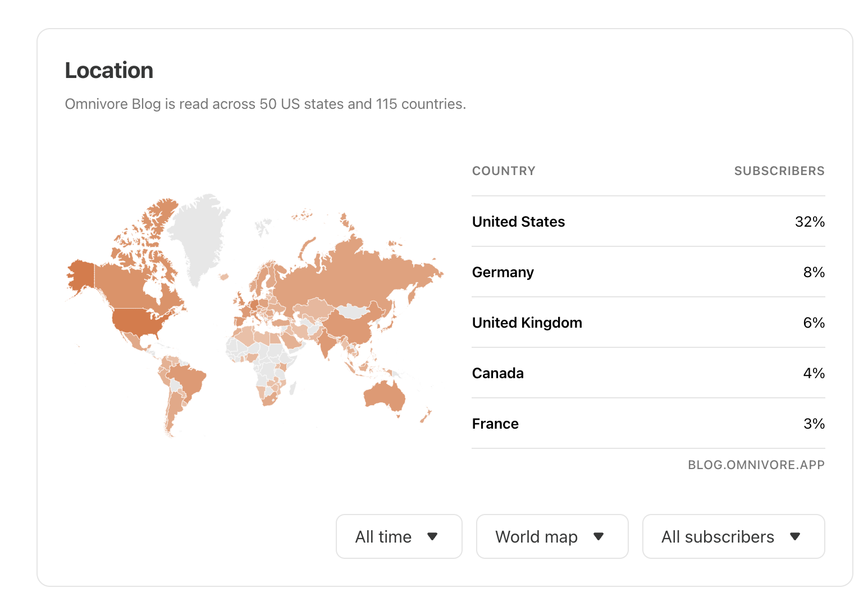The image size is (868, 597).
Task: Select the Germany row in country table
Action: (648, 272)
